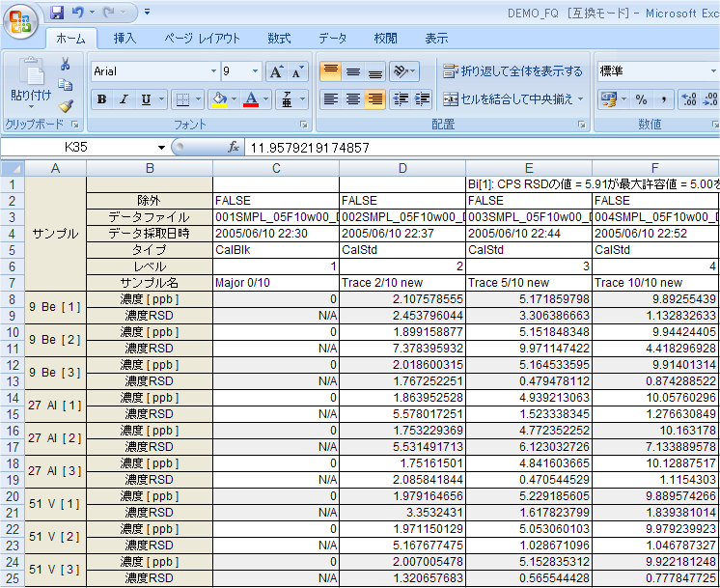
Task: Apply percent style format
Action: [x=641, y=99]
